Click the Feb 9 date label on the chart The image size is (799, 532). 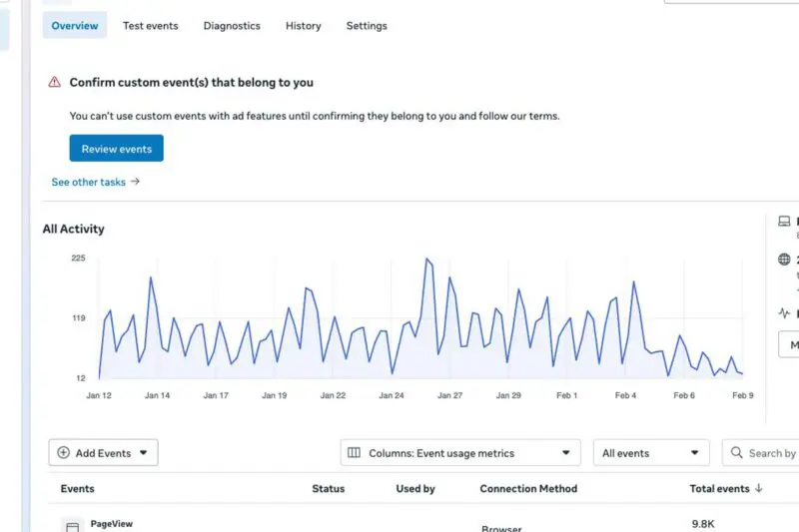pyautogui.click(x=742, y=395)
